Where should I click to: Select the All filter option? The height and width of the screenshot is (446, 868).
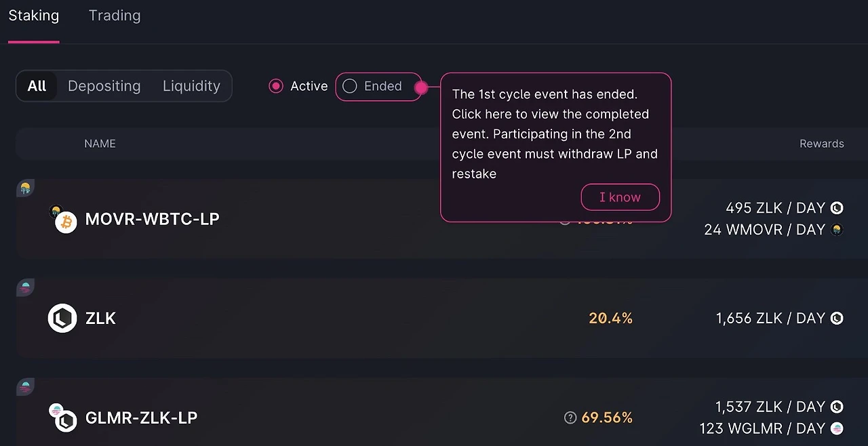(37, 86)
